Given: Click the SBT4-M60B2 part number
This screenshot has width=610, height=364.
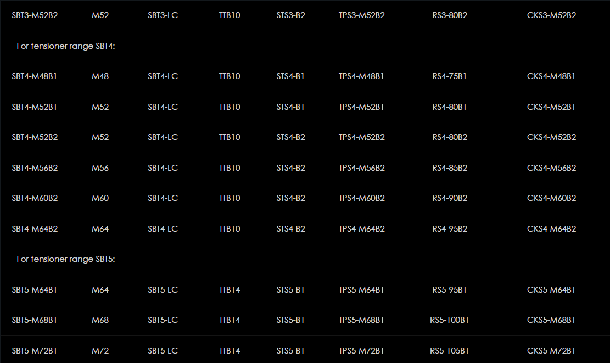Looking at the screenshot, I should (x=35, y=198).
